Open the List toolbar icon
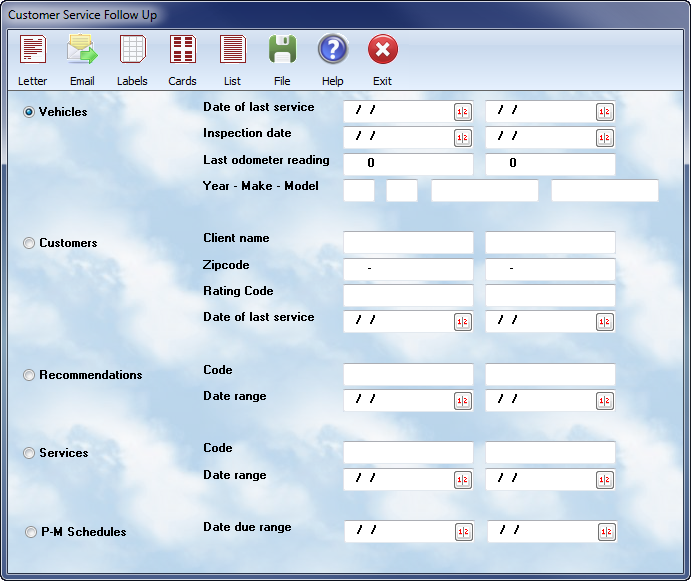 [232, 49]
